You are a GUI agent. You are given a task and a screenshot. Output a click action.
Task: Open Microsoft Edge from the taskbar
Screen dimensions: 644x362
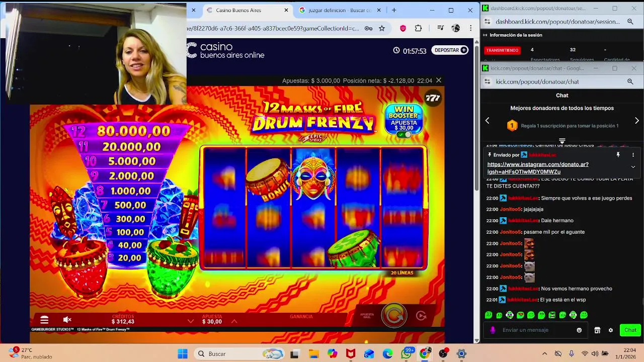[388, 353]
